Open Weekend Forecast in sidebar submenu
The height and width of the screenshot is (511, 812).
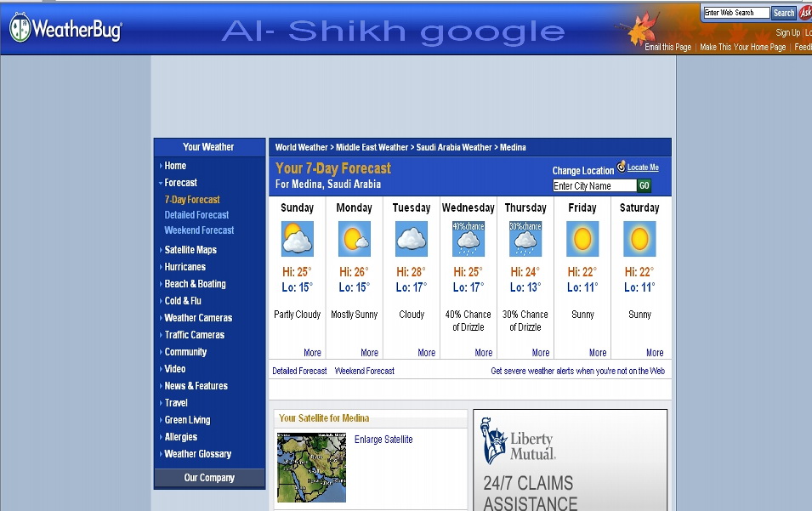pos(199,230)
